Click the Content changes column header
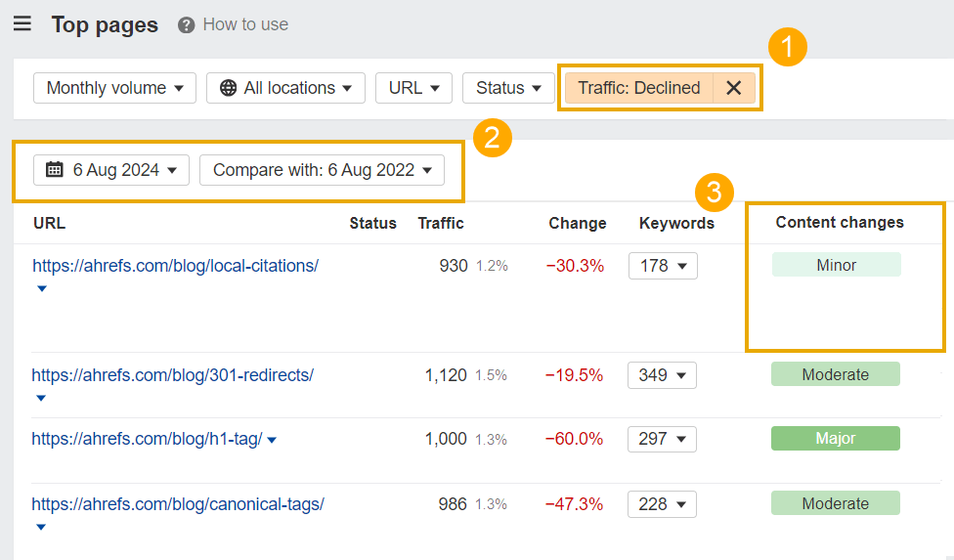954x560 pixels. pyautogui.click(x=840, y=223)
